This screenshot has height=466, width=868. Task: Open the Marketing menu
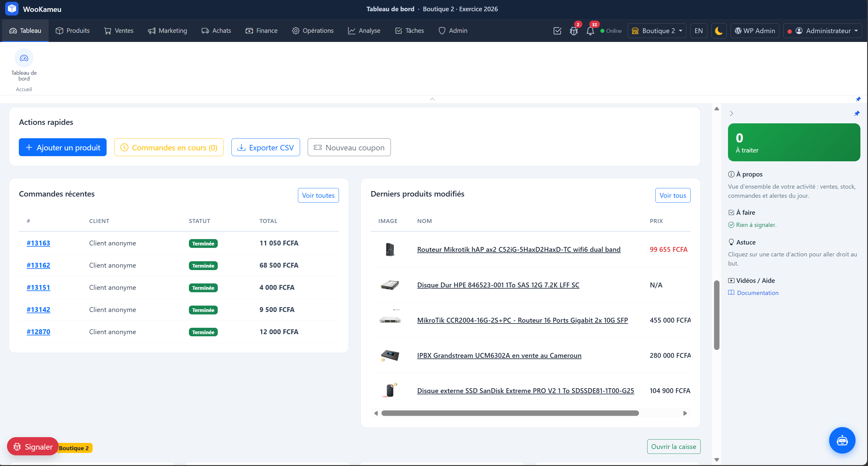[x=167, y=31]
